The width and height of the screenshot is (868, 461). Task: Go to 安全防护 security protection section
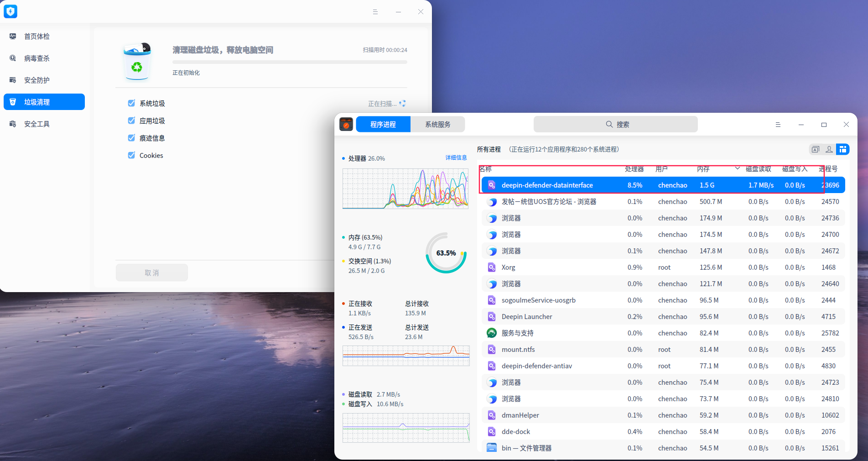36,80
